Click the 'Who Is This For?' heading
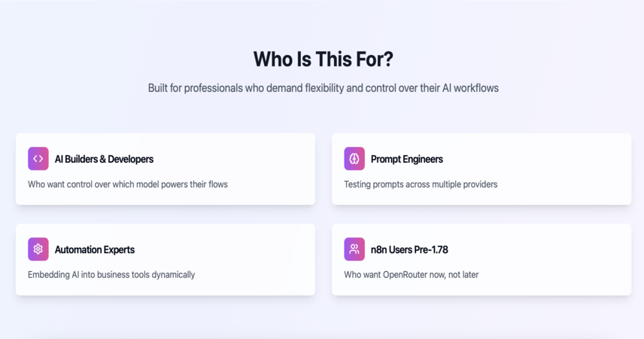 point(324,60)
